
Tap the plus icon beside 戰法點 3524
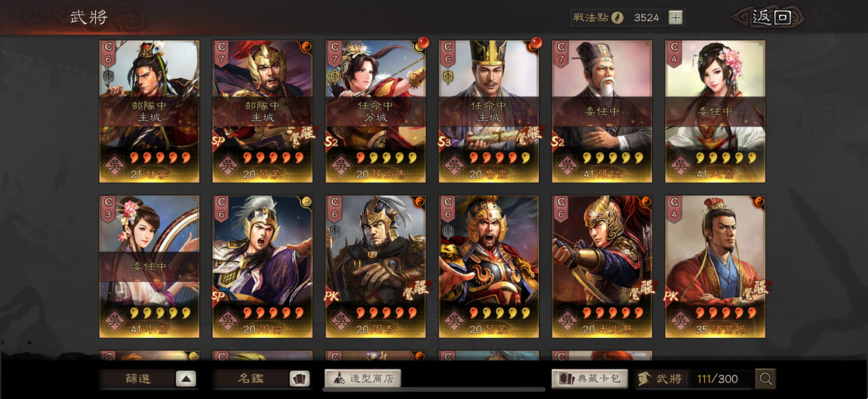[675, 17]
